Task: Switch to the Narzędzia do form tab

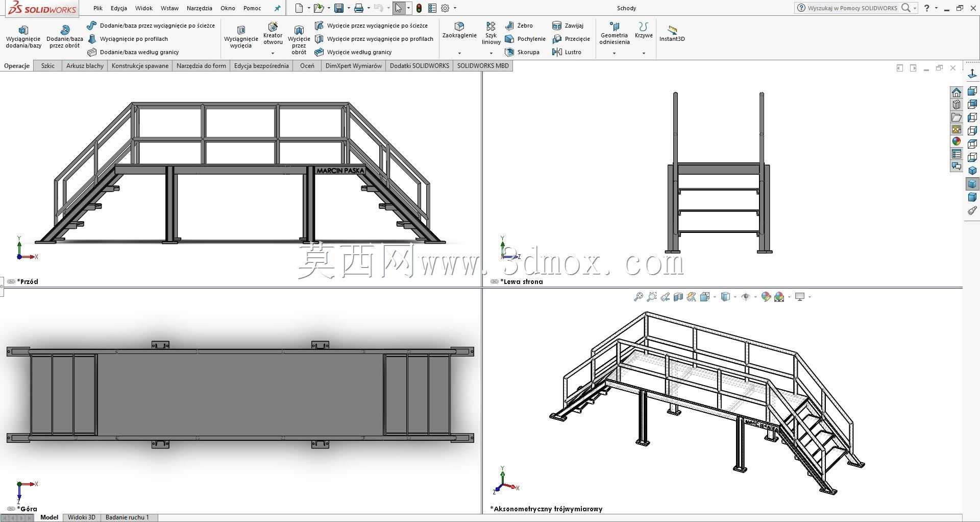Action: coord(201,66)
